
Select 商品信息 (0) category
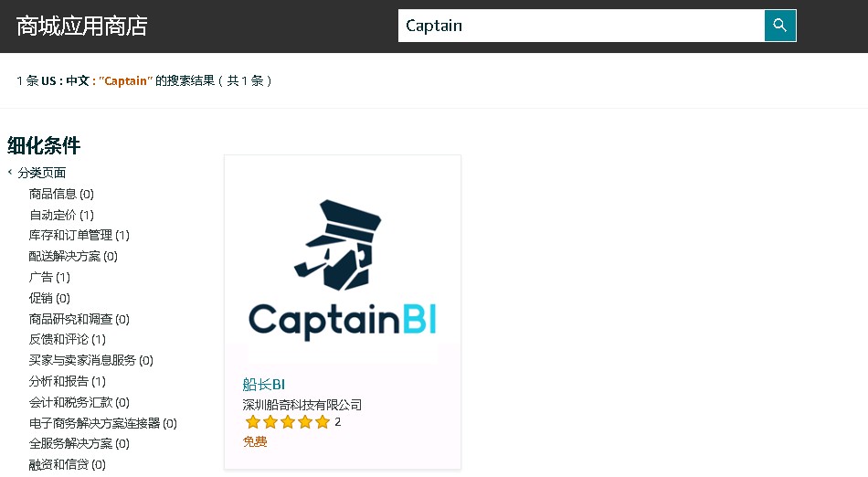[x=61, y=194]
